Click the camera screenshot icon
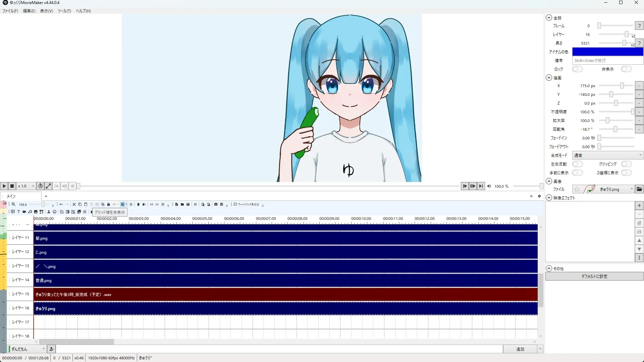The width and height of the screenshot is (644, 362). coord(216,204)
